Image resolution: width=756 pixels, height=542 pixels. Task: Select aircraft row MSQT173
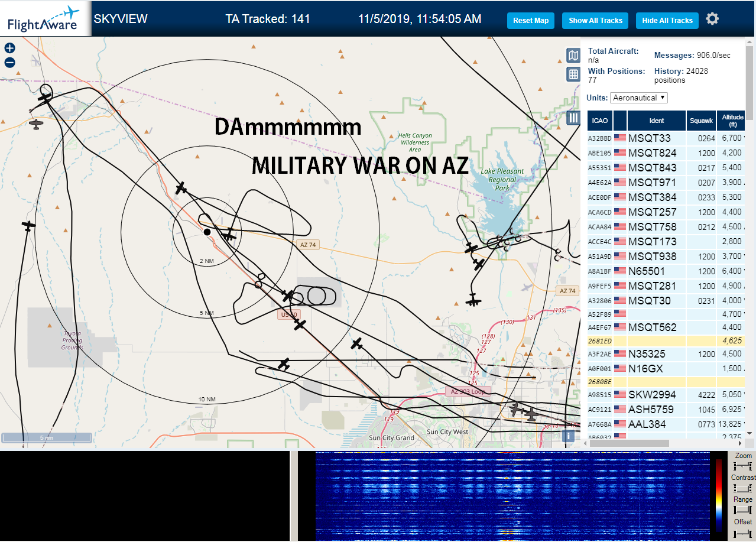pyautogui.click(x=667, y=242)
